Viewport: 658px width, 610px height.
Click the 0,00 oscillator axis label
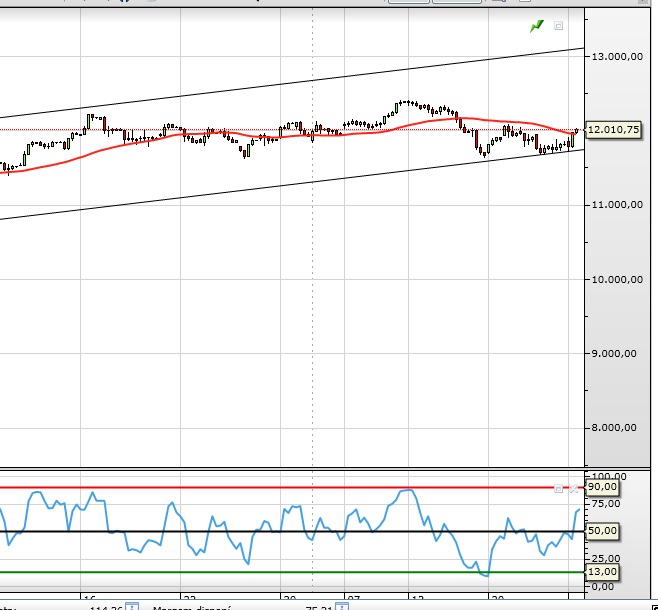[x=602, y=587]
